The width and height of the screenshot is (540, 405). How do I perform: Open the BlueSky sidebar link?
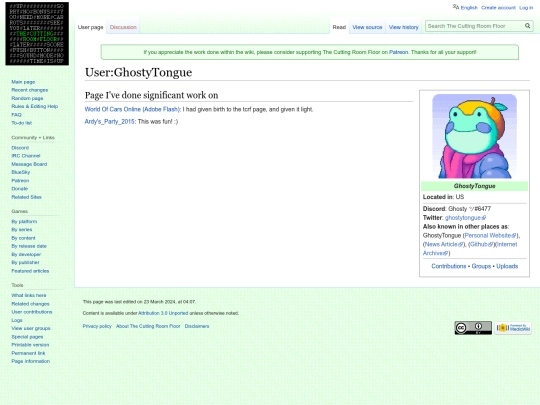[21, 172]
